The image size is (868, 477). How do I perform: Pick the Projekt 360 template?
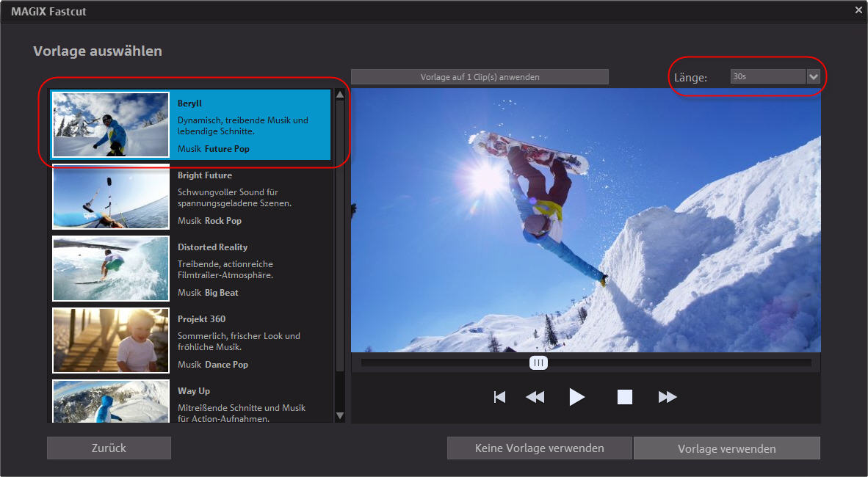(192, 341)
